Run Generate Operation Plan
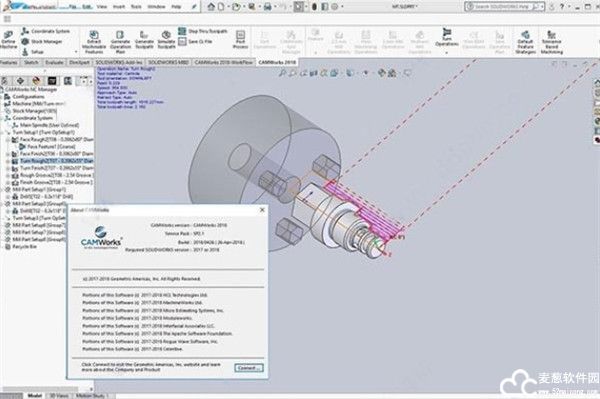This screenshot has width=600, height=399. [x=120, y=42]
